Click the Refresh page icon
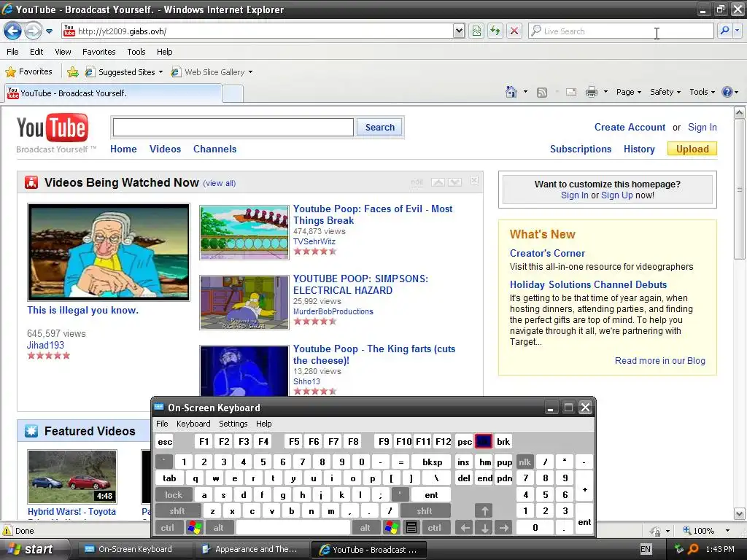 (x=495, y=31)
